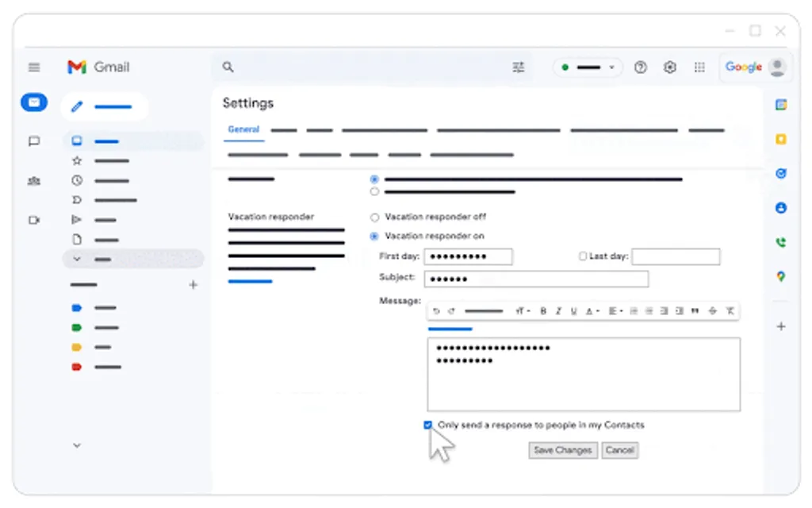Open Maps in the right side panel
The image size is (812, 508).
(x=781, y=277)
